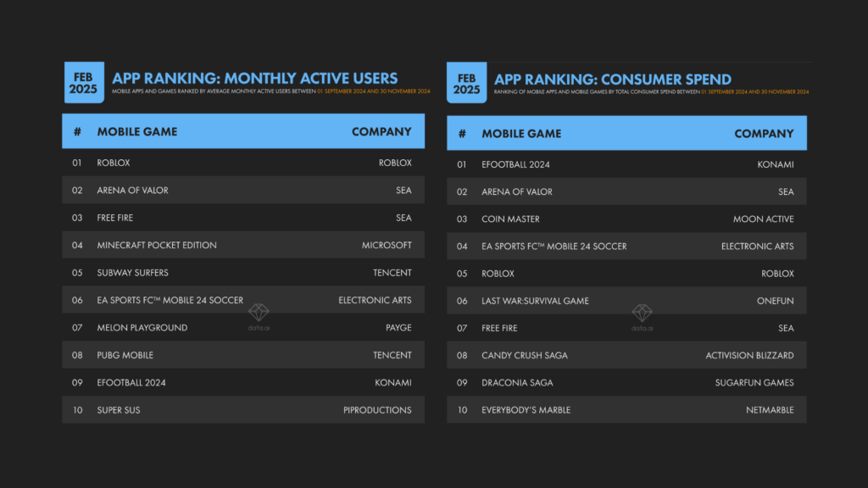868x488 pixels.
Task: Click the FEB 2025 badge beside Monthly Active Users
Action: pyautogui.click(x=83, y=83)
